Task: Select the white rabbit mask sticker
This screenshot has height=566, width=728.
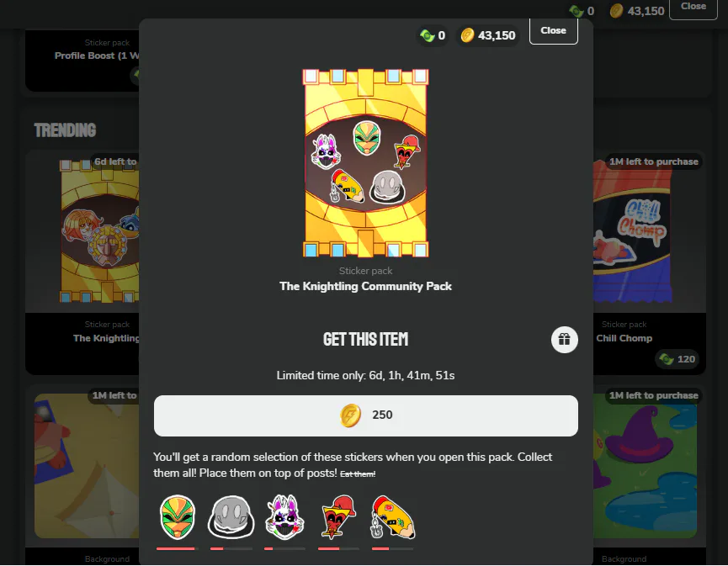Action: tap(284, 517)
